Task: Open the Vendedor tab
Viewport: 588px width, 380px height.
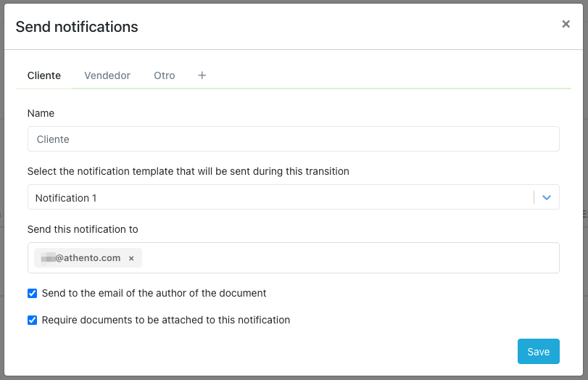Action: click(107, 75)
